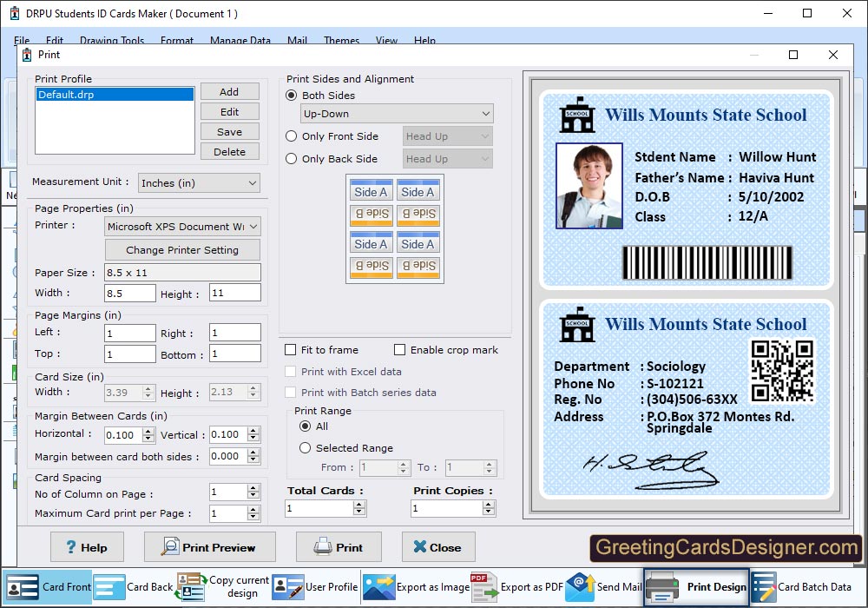Click Send Mail envelope icon
The height and width of the screenshot is (608, 868).
coord(580,587)
